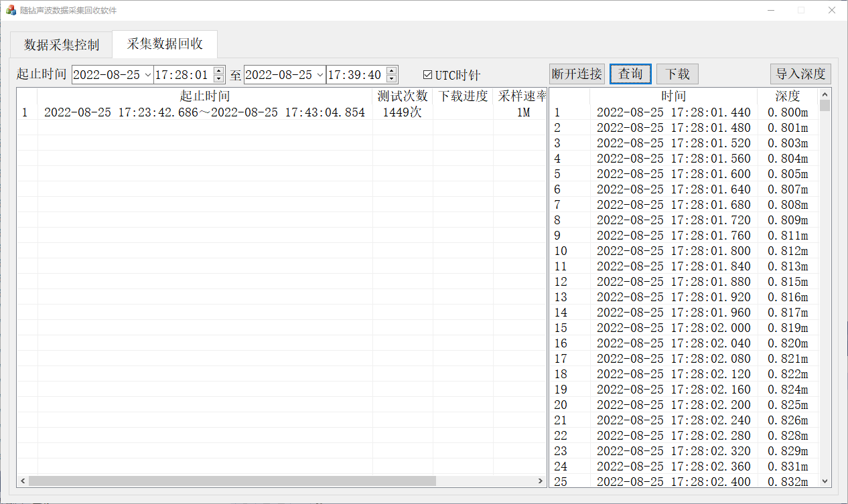Click down arrow of depth list scrollbar
This screenshot has width=848, height=504.
tap(825, 481)
